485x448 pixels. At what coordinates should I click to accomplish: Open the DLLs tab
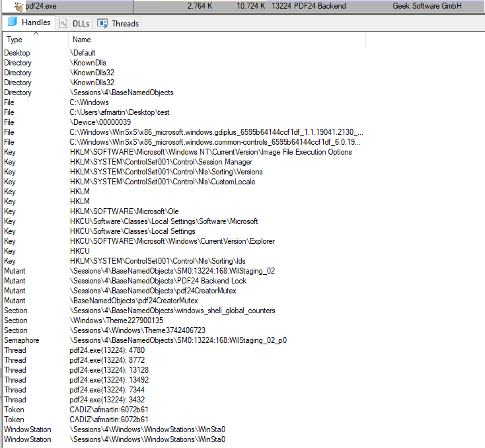74,24
